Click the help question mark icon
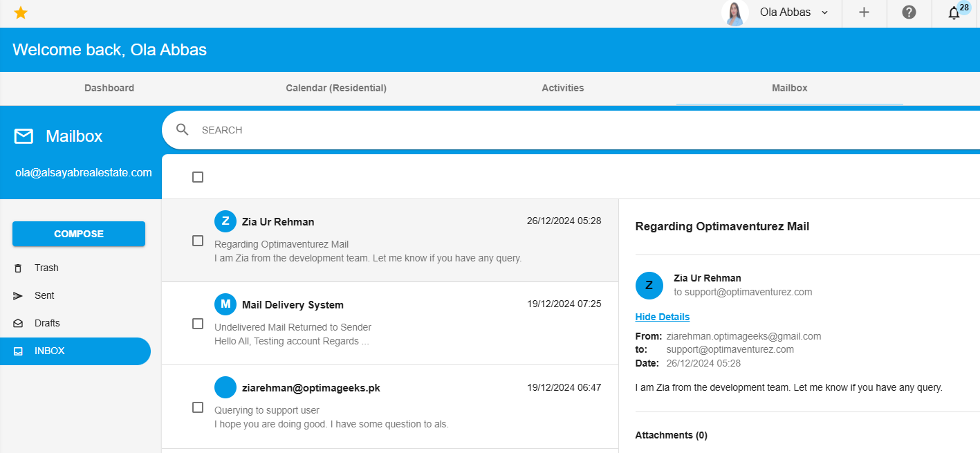Image resolution: width=980 pixels, height=453 pixels. (x=909, y=12)
